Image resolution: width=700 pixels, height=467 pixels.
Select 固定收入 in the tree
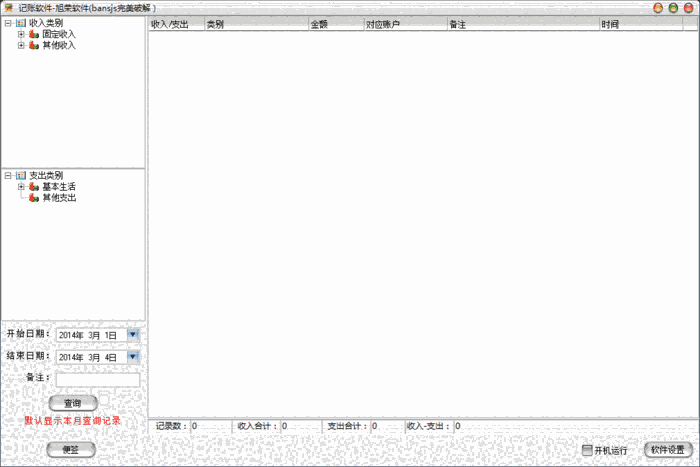click(x=59, y=34)
